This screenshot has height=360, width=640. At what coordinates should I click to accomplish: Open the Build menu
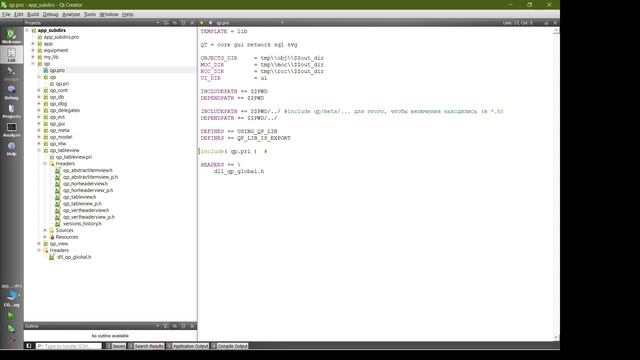point(33,14)
